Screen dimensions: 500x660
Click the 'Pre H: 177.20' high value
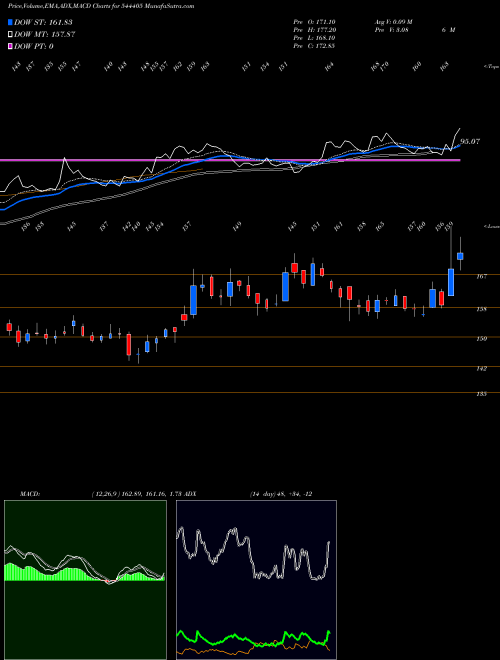tap(314, 30)
